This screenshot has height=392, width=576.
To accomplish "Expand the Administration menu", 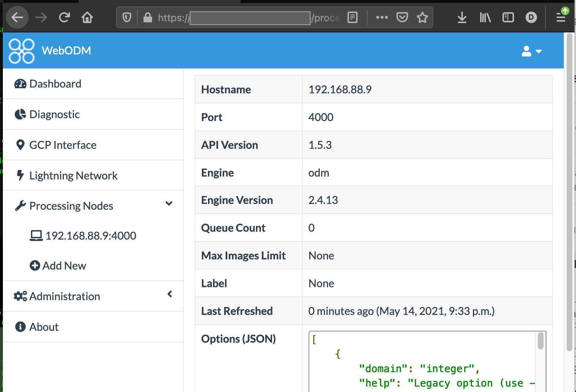I will tap(169, 294).
